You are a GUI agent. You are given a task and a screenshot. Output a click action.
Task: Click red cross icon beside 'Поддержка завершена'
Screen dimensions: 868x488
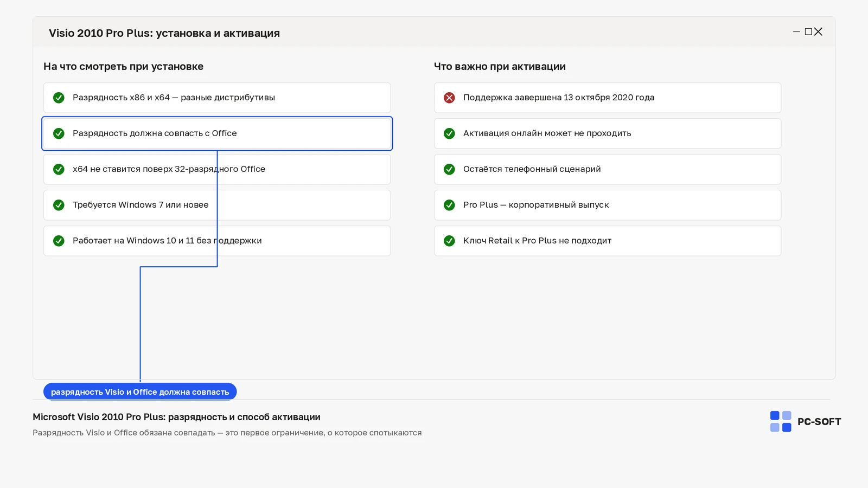click(449, 98)
